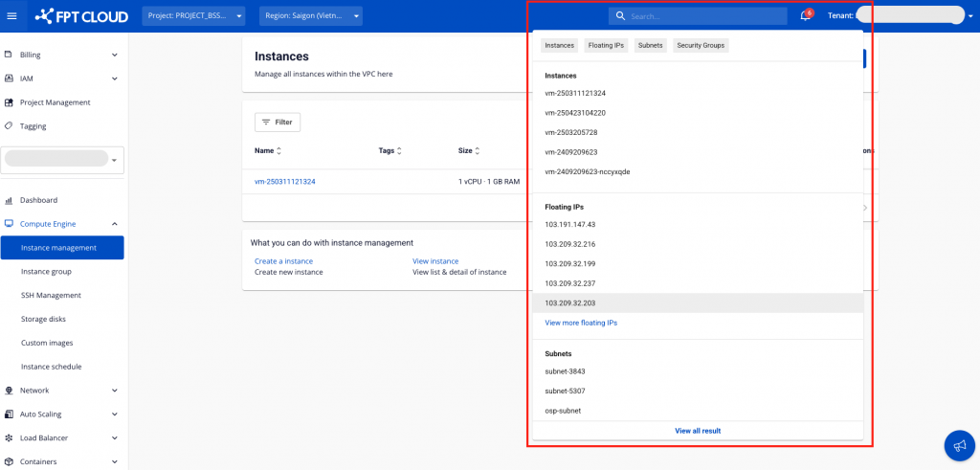Sort instances by Tags column arrows
This screenshot has height=470, width=980.
(x=399, y=150)
